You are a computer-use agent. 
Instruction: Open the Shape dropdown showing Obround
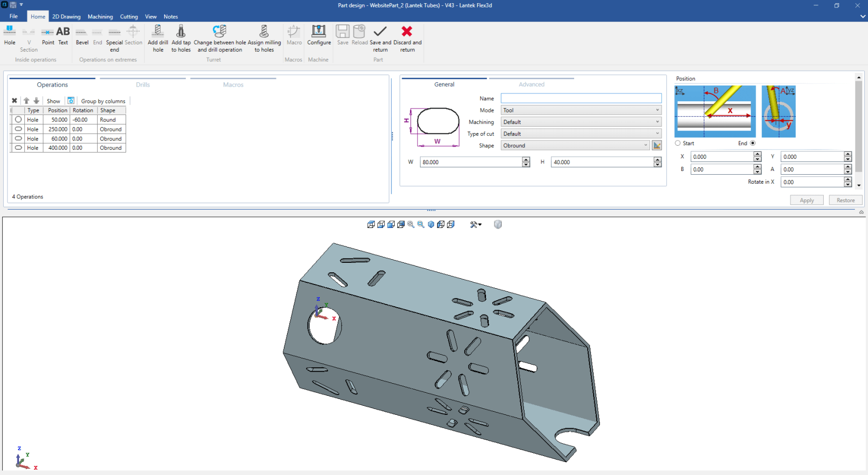pyautogui.click(x=575, y=146)
